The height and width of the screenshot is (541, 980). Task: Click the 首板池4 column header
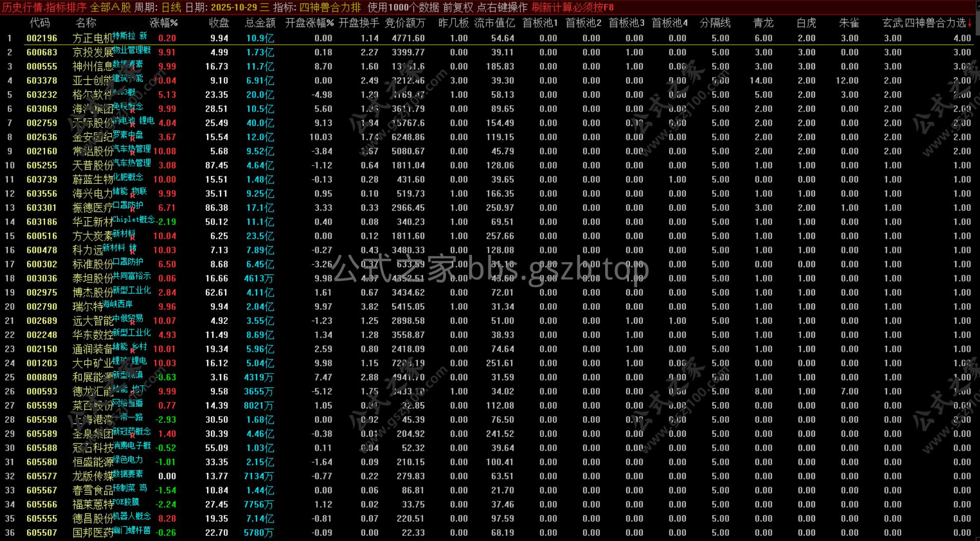coord(669,23)
